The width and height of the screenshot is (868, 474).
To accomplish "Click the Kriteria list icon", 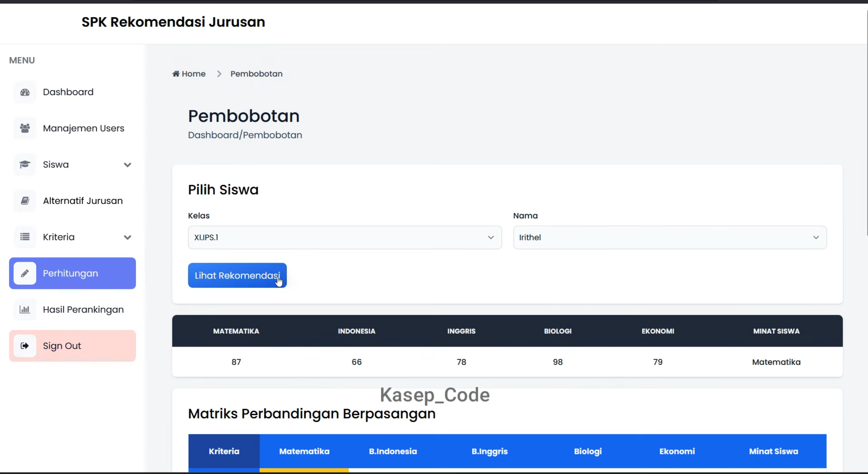I will [x=25, y=237].
